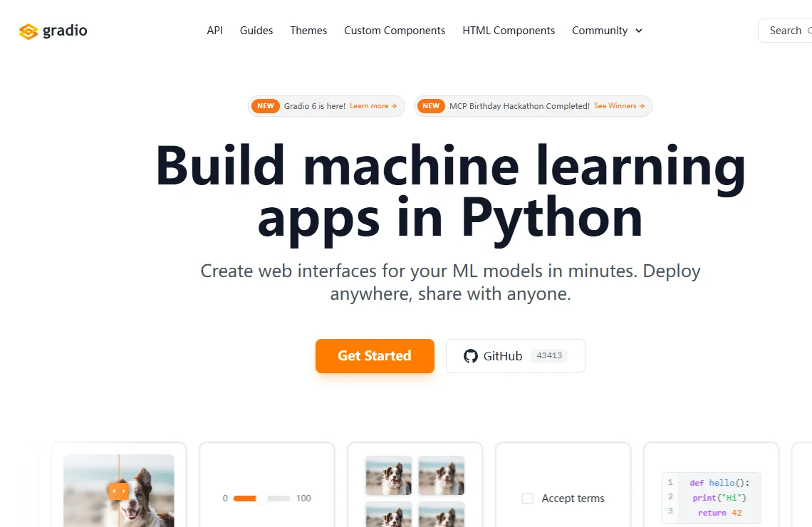Click the 'gradio' wordmark text
This screenshot has height=527, width=812.
click(x=65, y=31)
